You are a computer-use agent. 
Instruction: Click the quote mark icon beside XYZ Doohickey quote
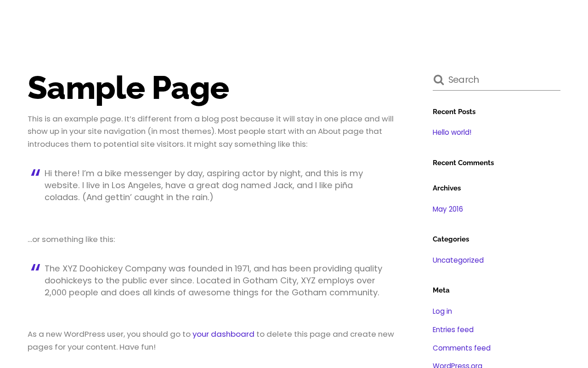35,268
